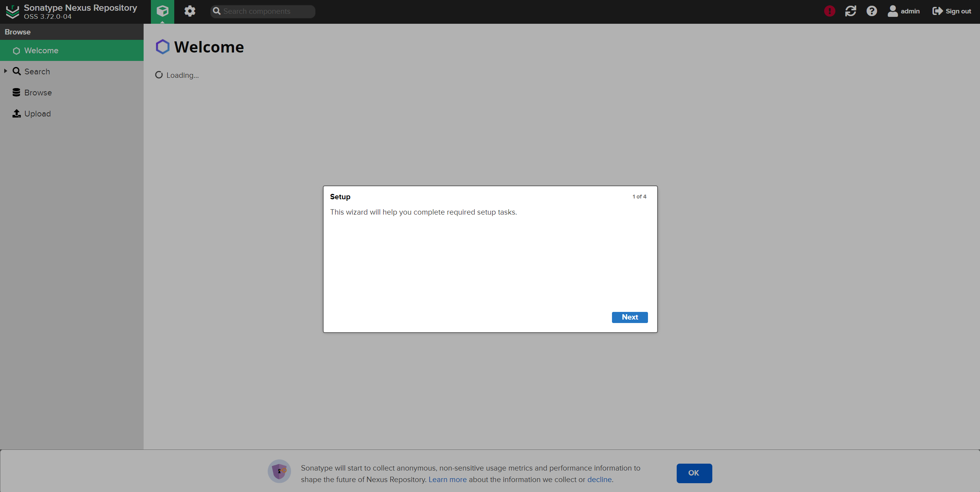Click the admin user account icon
Viewport: 980px width, 492px height.
(x=893, y=11)
